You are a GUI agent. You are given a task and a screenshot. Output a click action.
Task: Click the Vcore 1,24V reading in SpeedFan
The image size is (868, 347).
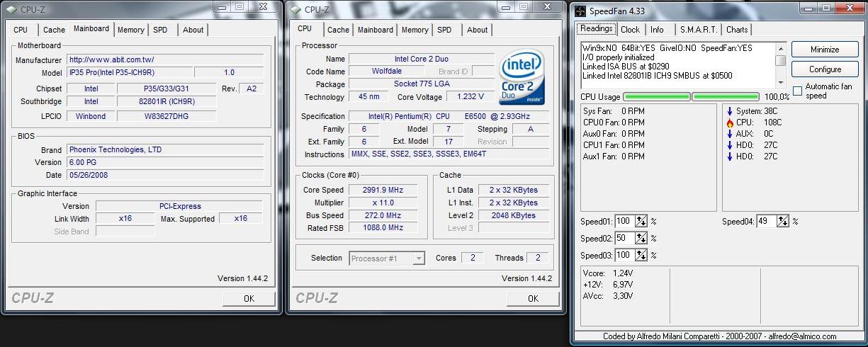tap(607, 273)
